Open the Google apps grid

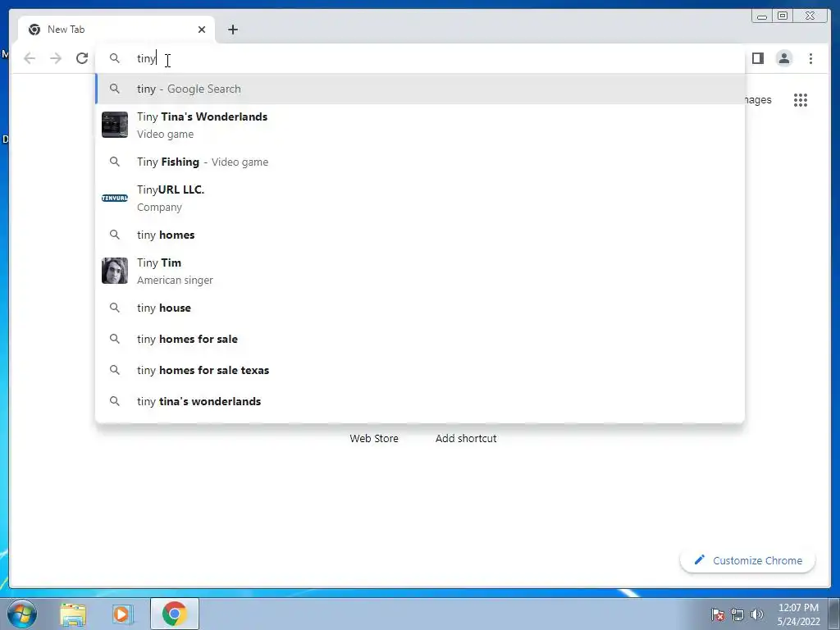pos(801,100)
